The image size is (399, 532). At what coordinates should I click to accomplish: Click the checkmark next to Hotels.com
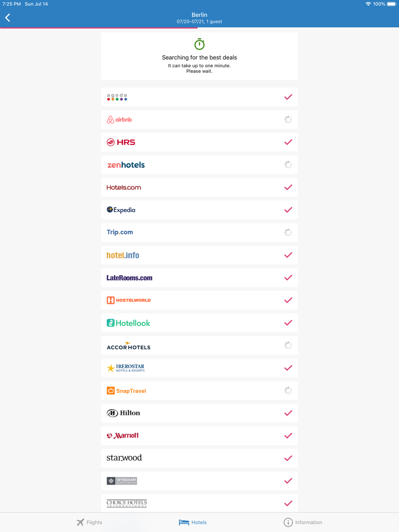(288, 187)
